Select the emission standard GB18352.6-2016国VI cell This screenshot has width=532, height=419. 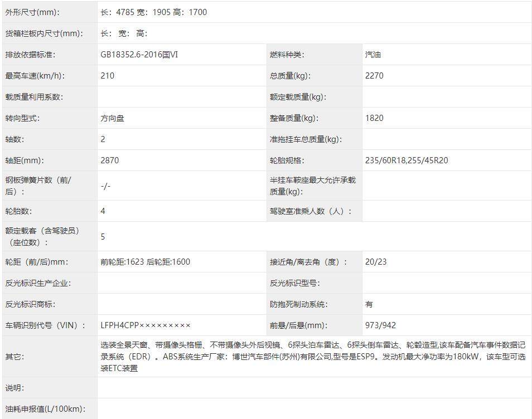click(139, 55)
